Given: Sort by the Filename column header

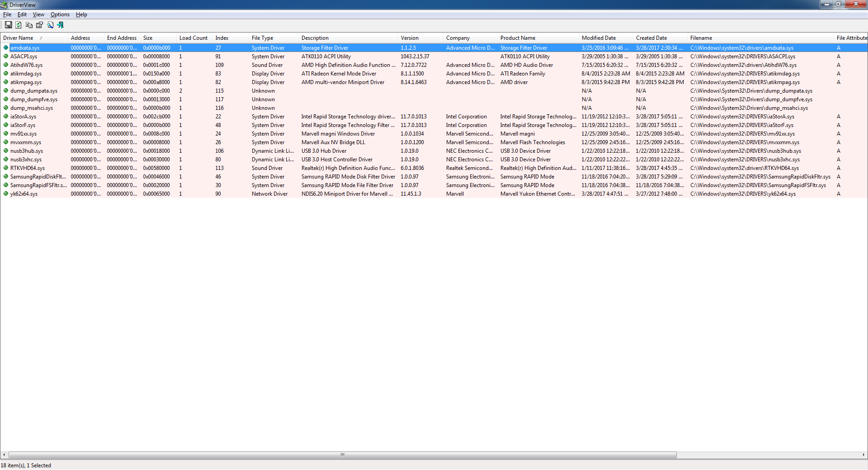Looking at the screenshot, I should coord(760,38).
